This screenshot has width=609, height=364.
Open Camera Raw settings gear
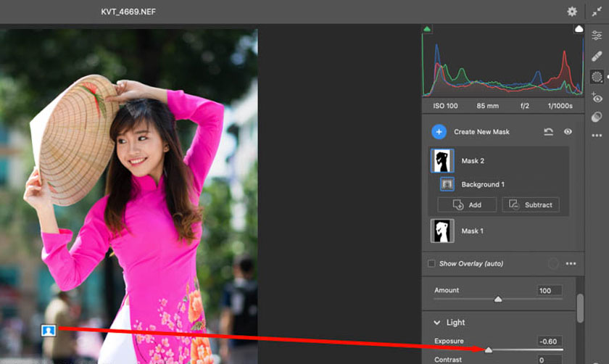[572, 12]
